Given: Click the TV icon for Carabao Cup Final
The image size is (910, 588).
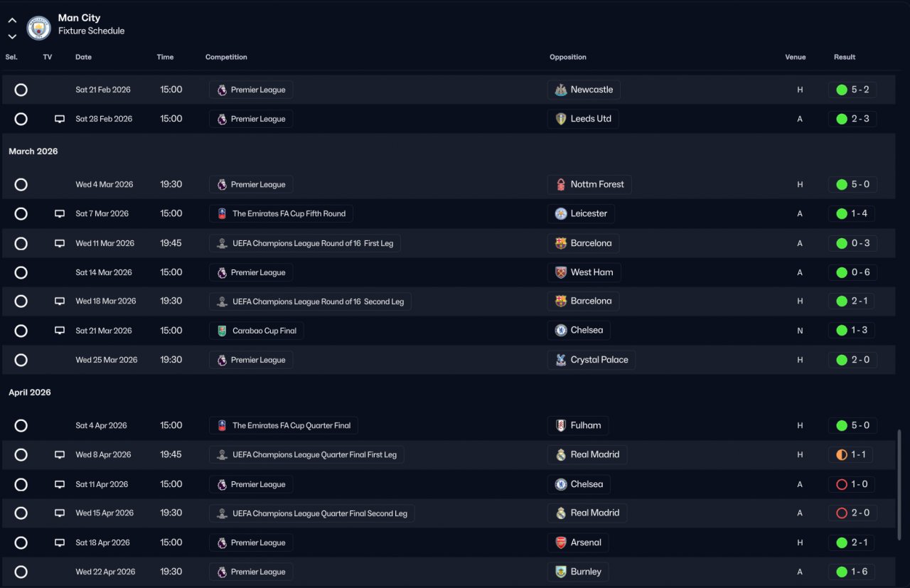Looking at the screenshot, I should pos(60,331).
